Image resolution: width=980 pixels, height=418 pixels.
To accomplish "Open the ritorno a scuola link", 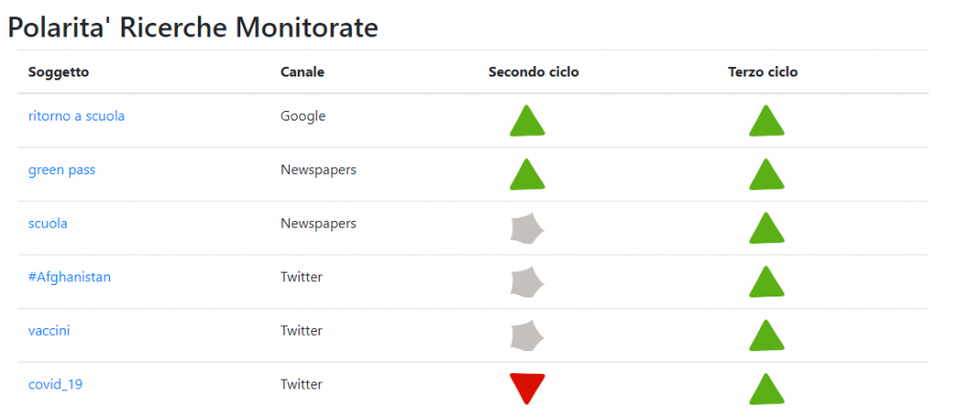I will [x=77, y=116].
